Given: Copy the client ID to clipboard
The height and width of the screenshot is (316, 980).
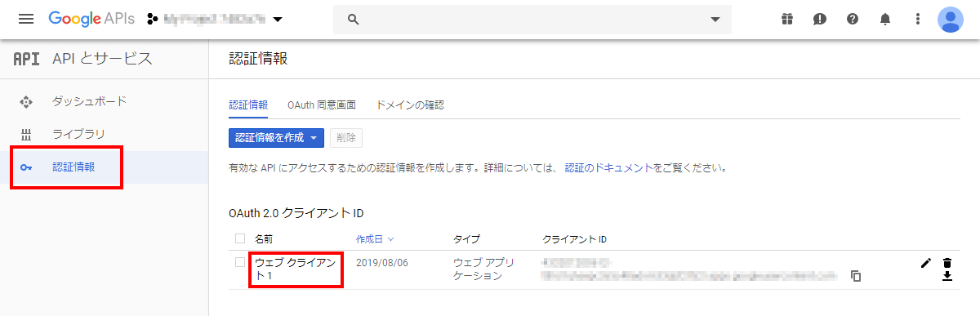Looking at the screenshot, I should (856, 276).
